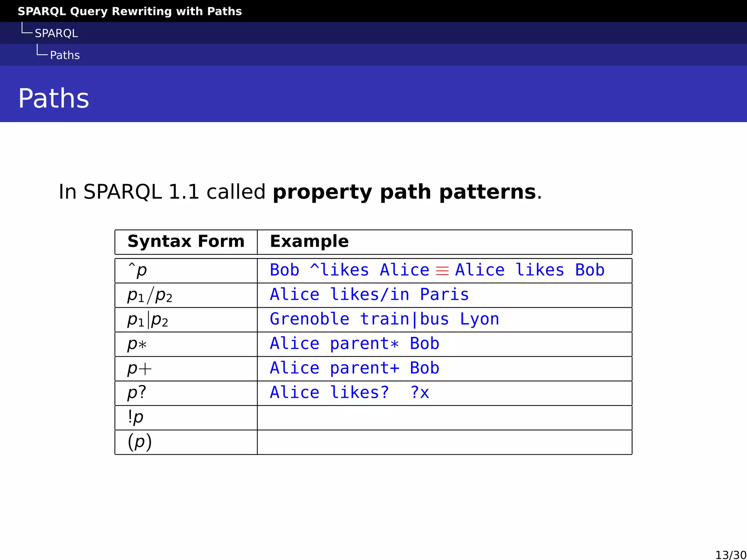Click 'Grenoble train|bus Lyon' example
This screenshot has width=747, height=560.
click(x=384, y=319)
